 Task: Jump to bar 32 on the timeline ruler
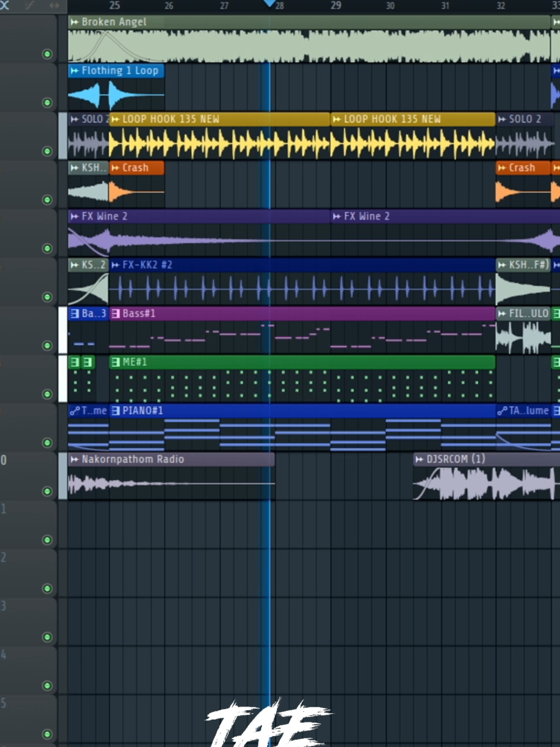[x=501, y=5]
